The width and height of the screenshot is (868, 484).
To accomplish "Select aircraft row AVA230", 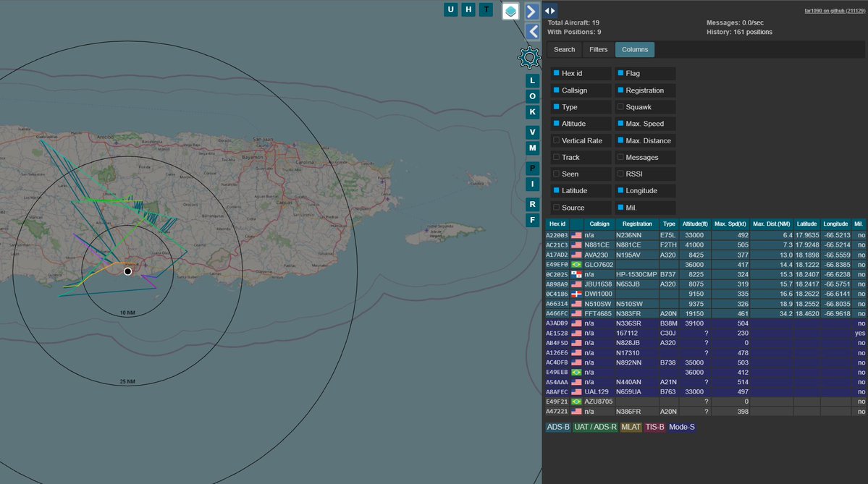I will [x=706, y=255].
